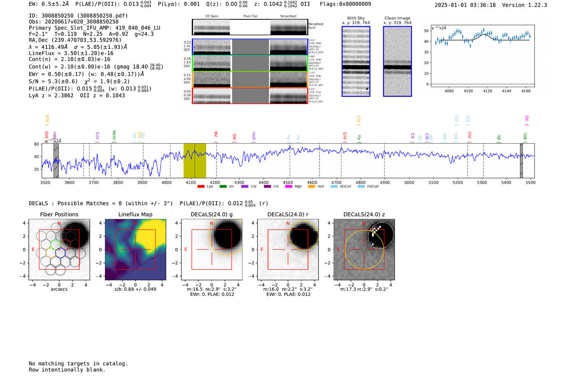Open the Clean Image cutout
This screenshot has width=576, height=392.
pyautogui.click(x=397, y=61)
